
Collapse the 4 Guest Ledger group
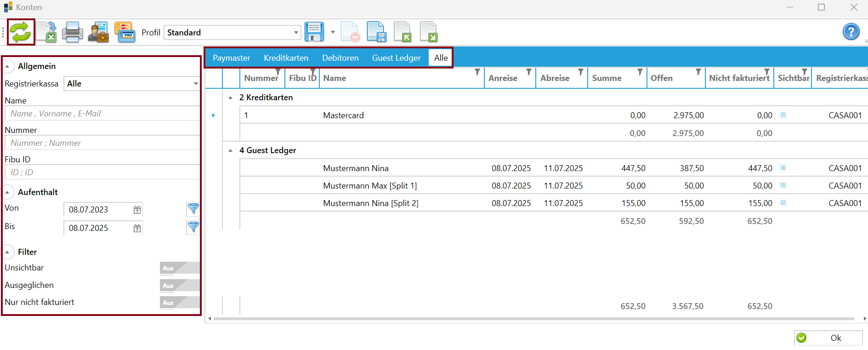coord(230,150)
